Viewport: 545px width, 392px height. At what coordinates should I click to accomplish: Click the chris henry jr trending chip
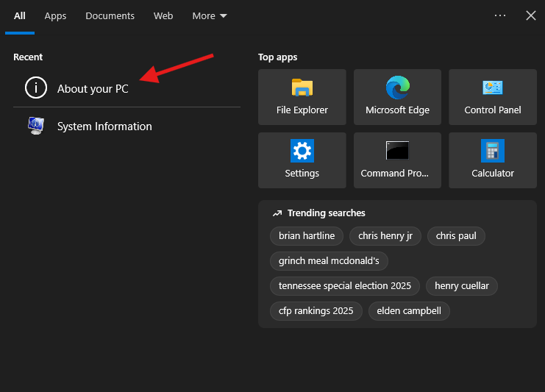click(x=385, y=235)
